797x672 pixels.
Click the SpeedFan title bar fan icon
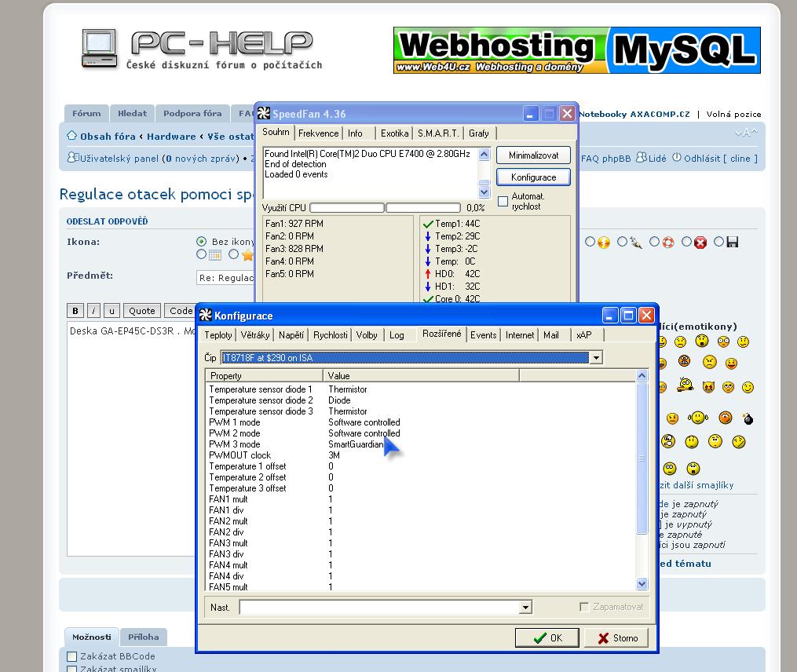(x=264, y=113)
